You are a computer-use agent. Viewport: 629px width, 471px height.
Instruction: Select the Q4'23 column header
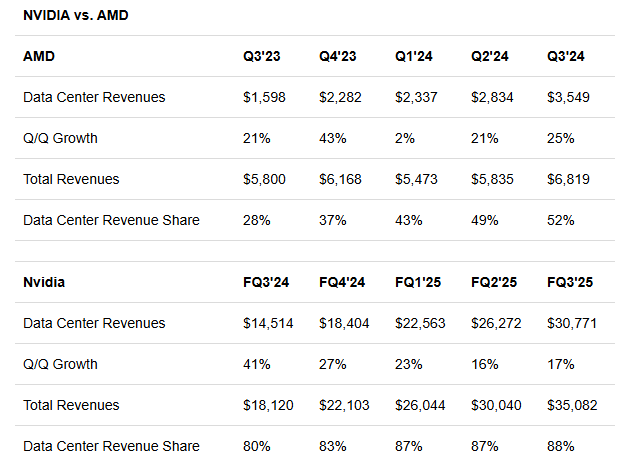pyautogui.click(x=339, y=57)
